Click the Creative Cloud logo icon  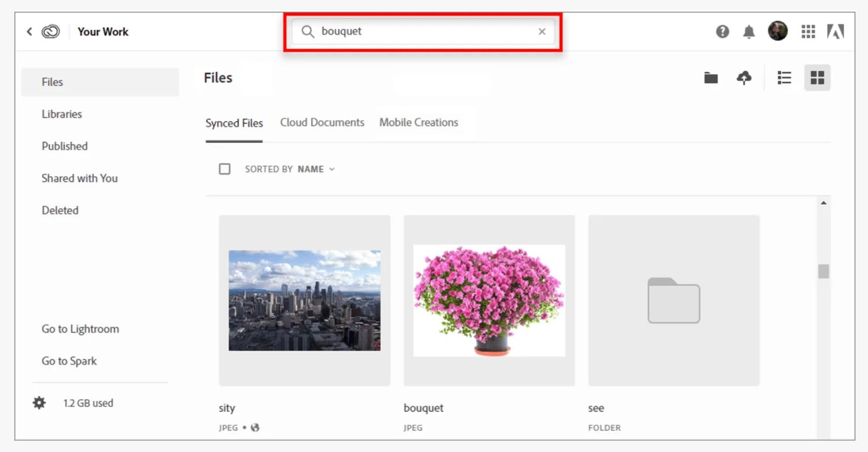tap(51, 32)
